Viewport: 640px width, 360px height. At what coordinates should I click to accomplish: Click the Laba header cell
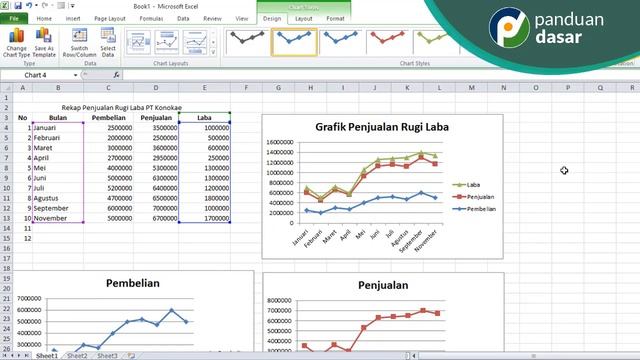[204, 118]
